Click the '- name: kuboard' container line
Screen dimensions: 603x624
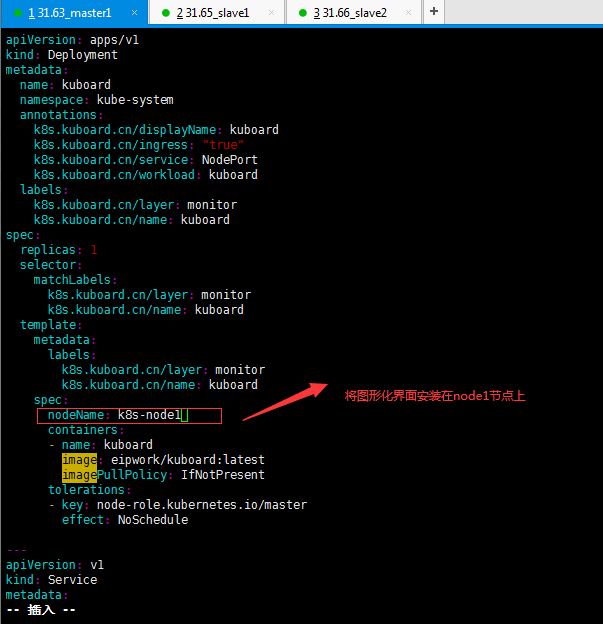click(x=100, y=445)
